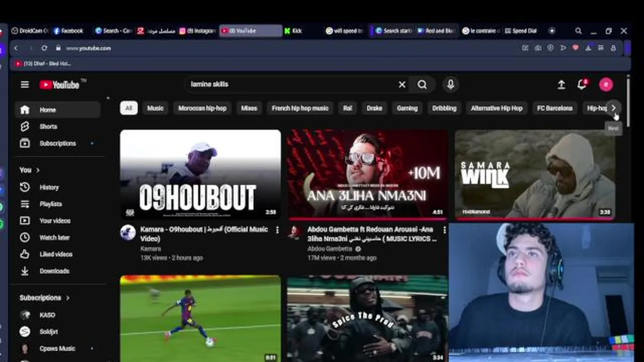The height and width of the screenshot is (362, 644).
Task: Open a new browser tab with plus
Action: 552,31
